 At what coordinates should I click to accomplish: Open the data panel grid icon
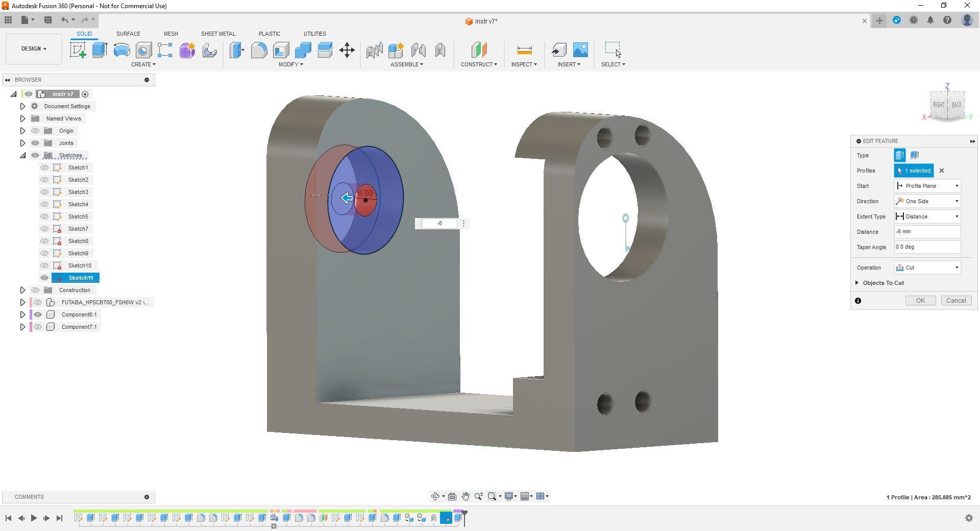[8, 20]
